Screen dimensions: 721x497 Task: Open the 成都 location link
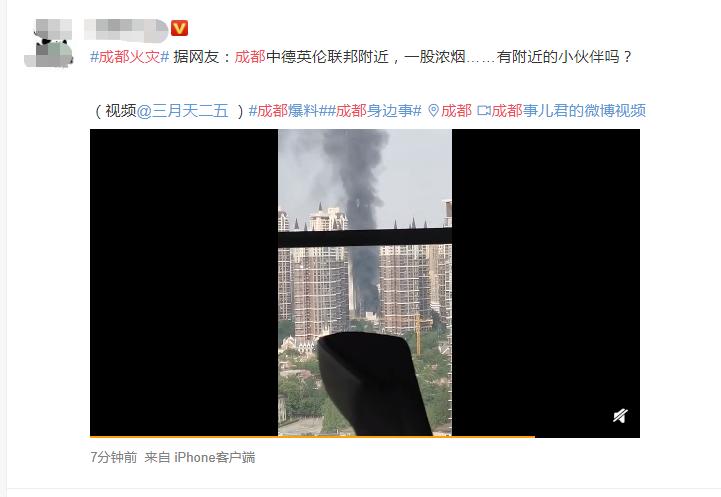(456, 111)
